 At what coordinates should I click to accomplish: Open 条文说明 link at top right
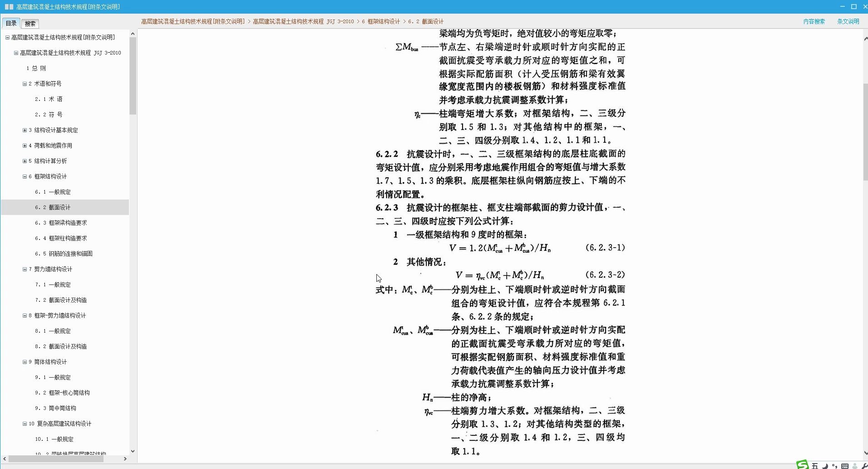(x=848, y=21)
